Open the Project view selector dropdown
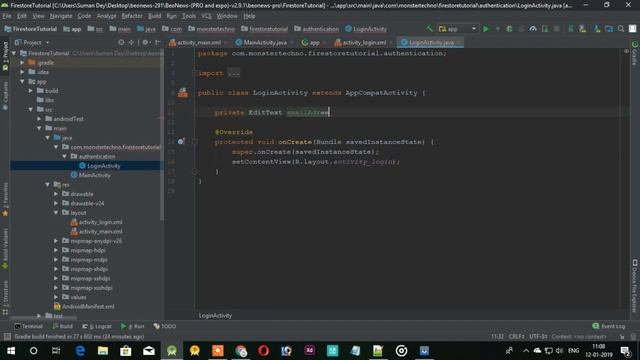 coord(32,42)
